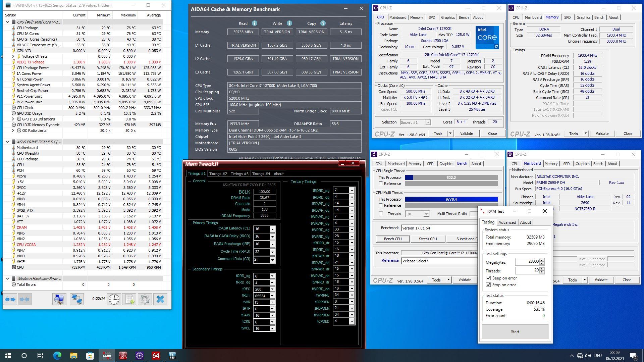Open Tools dropdown arrow in CPU-Z CPU window
This screenshot has height=362, width=644.
tap(450, 134)
